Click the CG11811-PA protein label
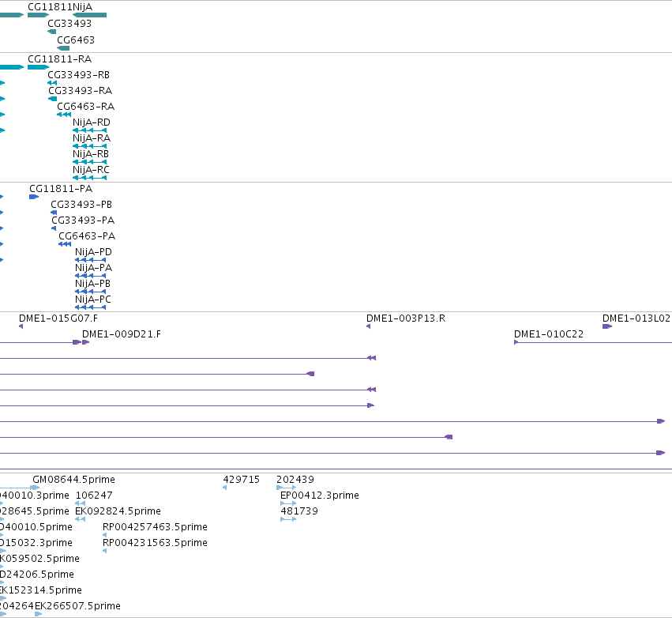672x618 pixels. (61, 189)
